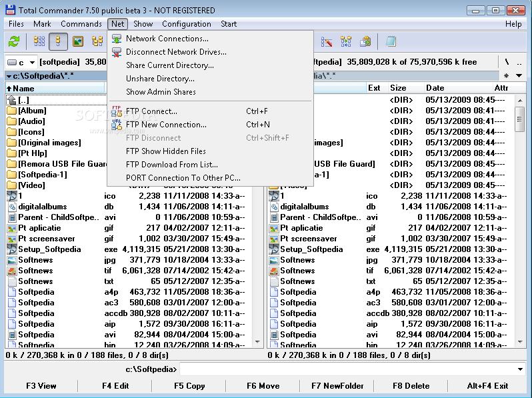Click right panel scrollbar down arrow
Screen dimensions: 532x398
click(x=520, y=342)
